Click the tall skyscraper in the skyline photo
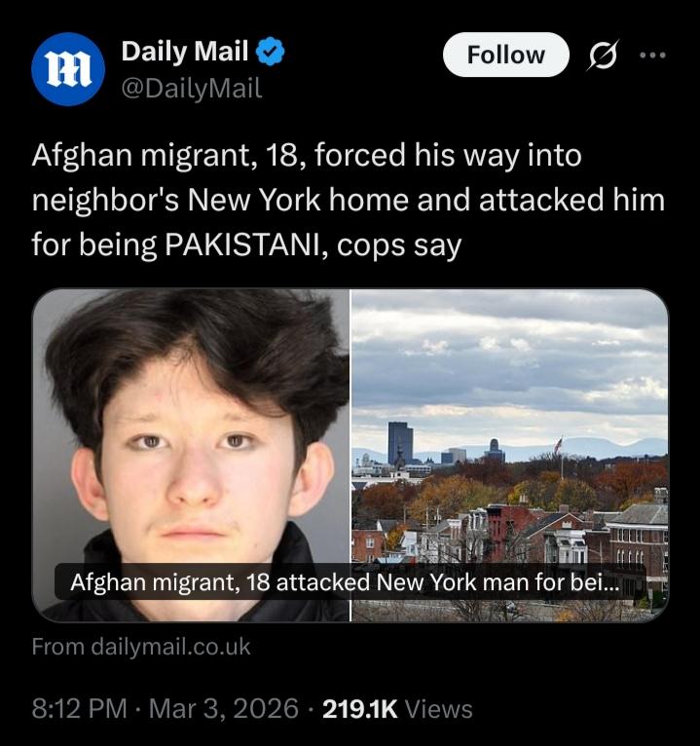This screenshot has height=746, width=700. [400, 443]
